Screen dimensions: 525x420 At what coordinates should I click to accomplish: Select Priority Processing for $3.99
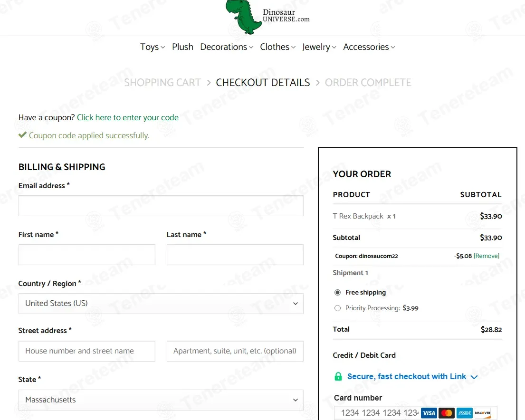pos(337,308)
